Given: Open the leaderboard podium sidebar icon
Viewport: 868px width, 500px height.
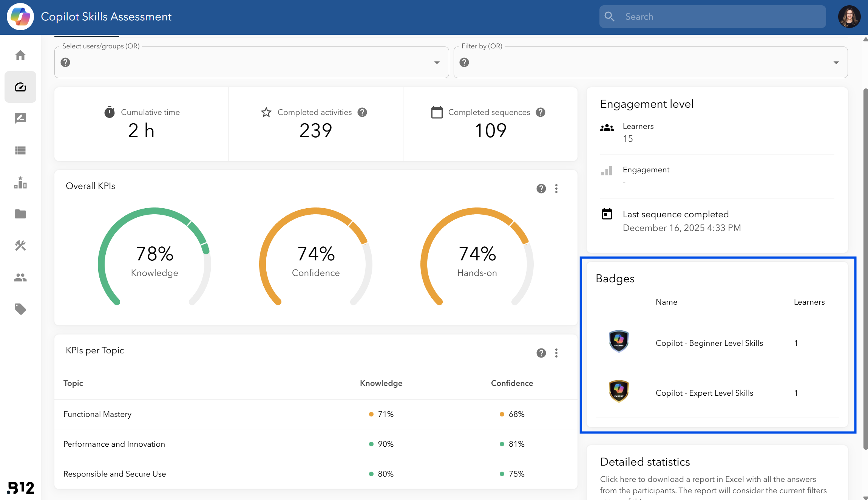Looking at the screenshot, I should pos(20,182).
